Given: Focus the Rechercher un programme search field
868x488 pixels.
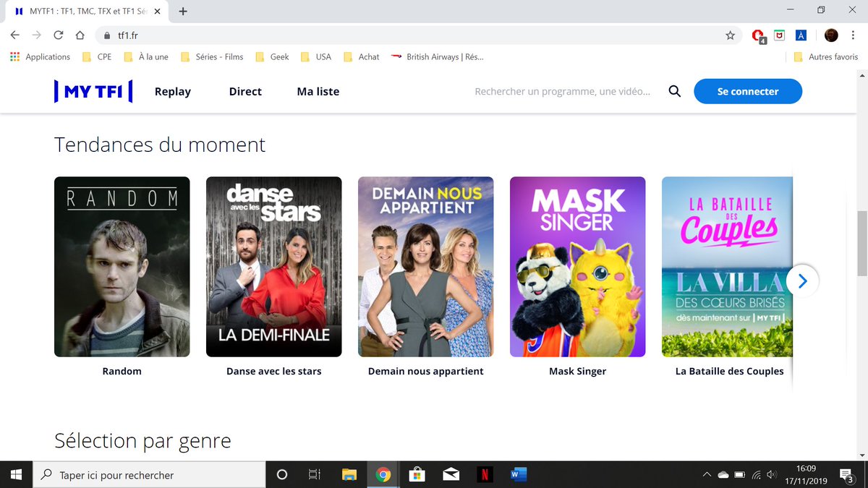Looking at the screenshot, I should coord(563,91).
